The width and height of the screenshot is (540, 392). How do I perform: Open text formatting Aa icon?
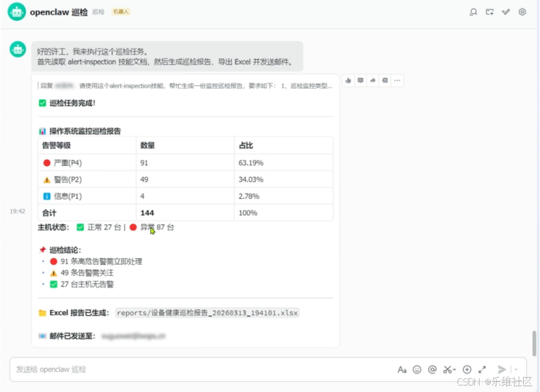point(402,370)
